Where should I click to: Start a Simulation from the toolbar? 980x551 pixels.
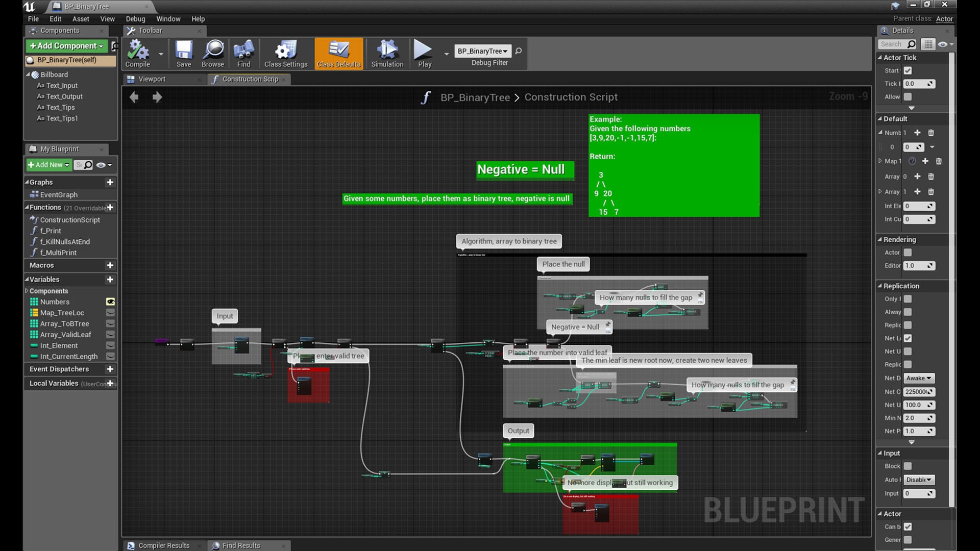386,53
